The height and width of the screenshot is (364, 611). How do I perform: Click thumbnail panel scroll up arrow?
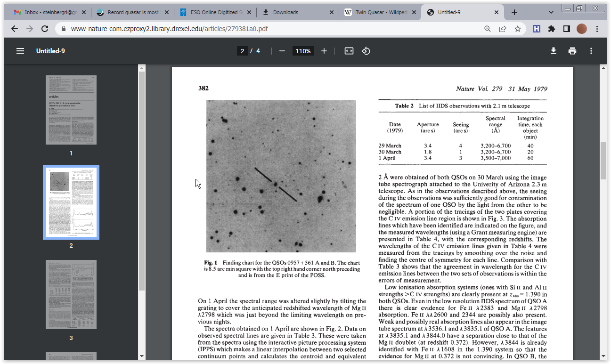[142, 68]
